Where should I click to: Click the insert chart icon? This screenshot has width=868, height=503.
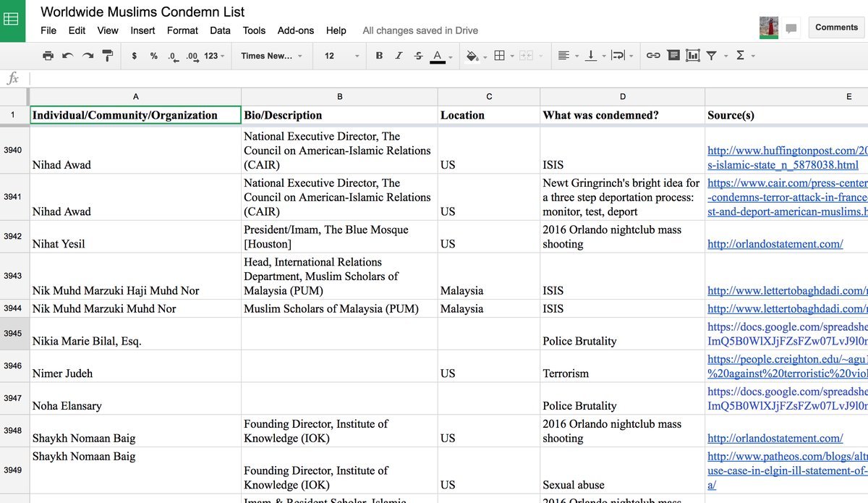tap(693, 56)
